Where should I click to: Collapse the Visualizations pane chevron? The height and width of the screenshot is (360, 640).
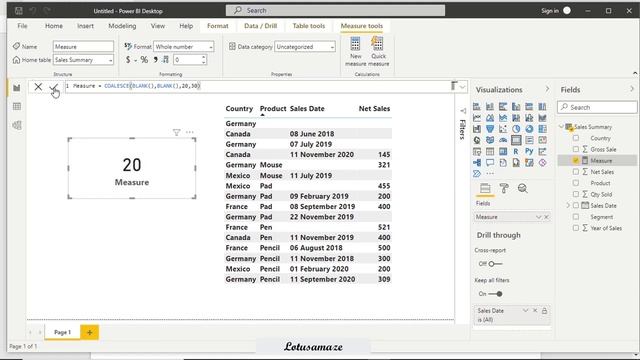[x=547, y=89]
